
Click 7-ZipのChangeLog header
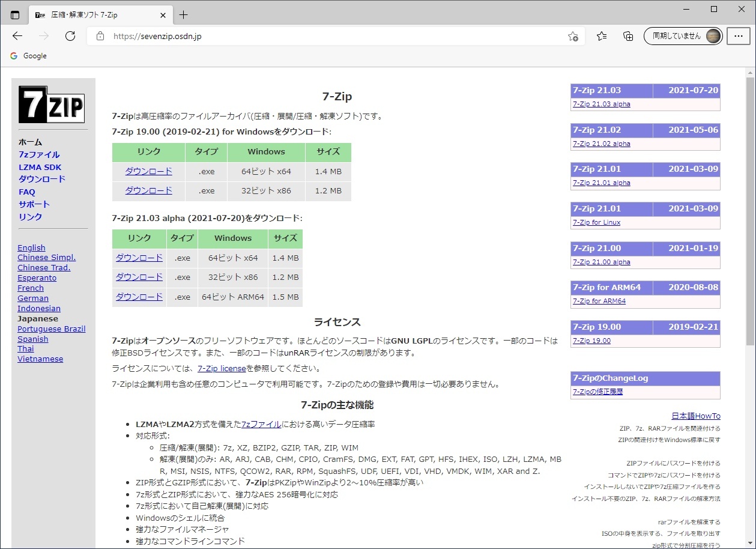point(646,378)
